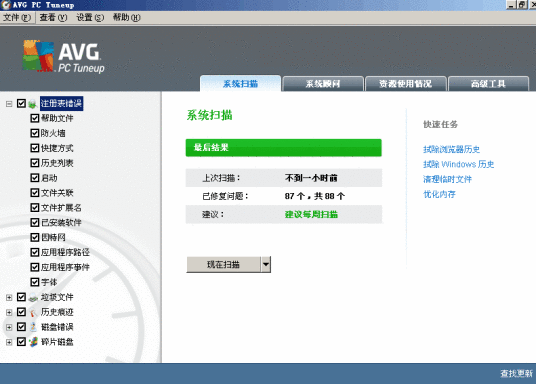The image size is (536, 384).
Task: Select the 历史痕迹 tree label
Action: [57, 312]
